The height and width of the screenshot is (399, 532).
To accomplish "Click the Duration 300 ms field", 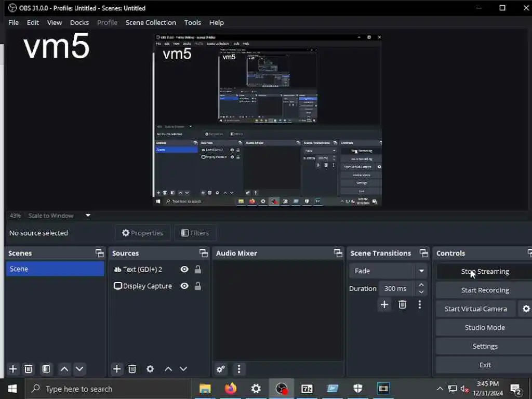I will [397, 288].
